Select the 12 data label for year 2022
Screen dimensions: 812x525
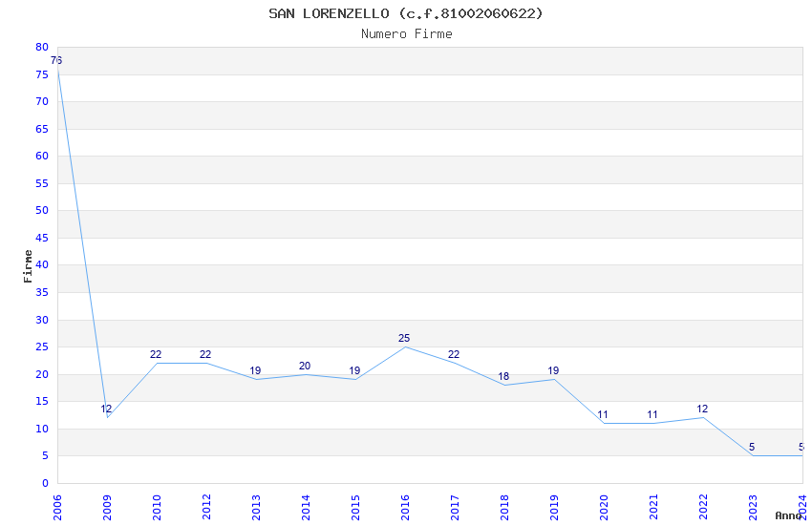[702, 409]
